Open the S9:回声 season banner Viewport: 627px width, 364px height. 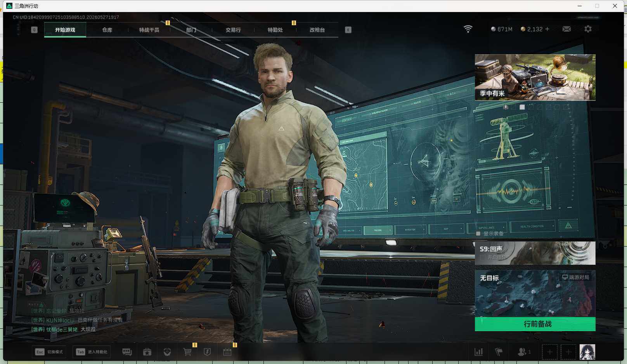[535, 253]
